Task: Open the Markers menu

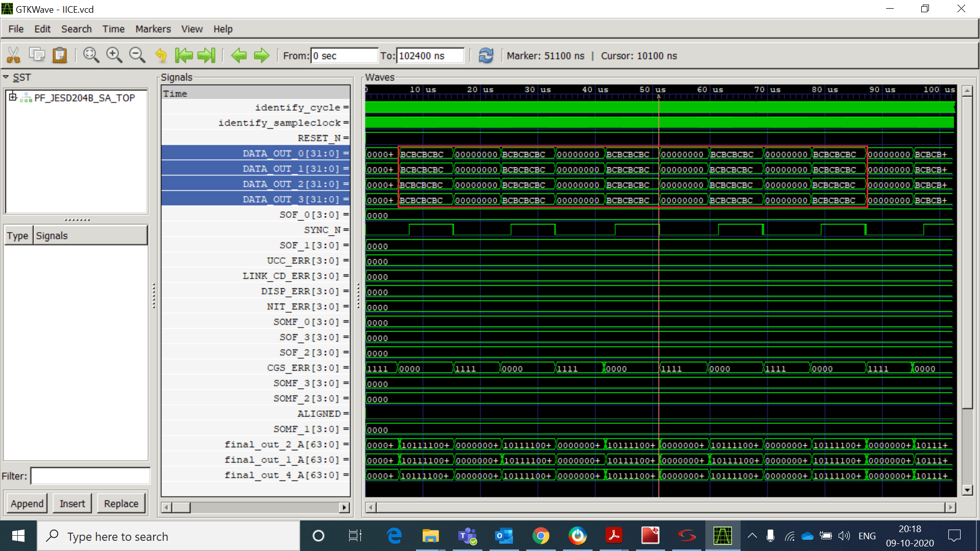Action: 153,29
